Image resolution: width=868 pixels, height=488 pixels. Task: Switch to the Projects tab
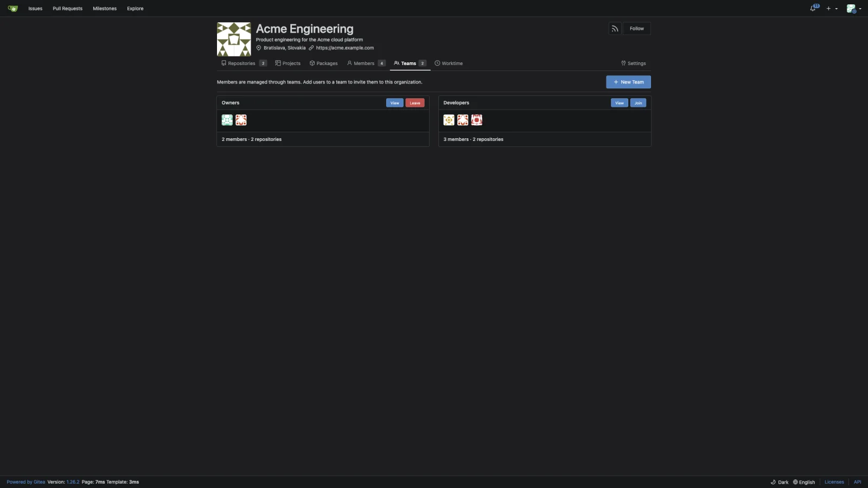point(288,63)
